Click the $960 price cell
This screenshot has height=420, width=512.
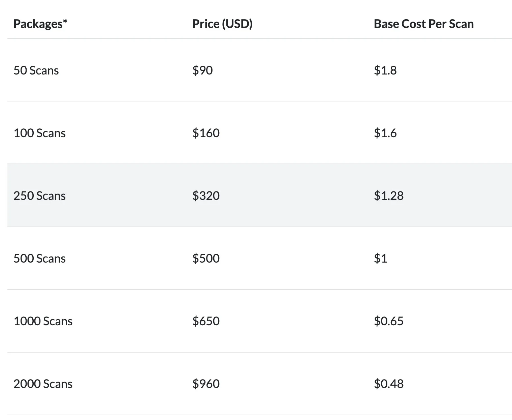coord(206,384)
